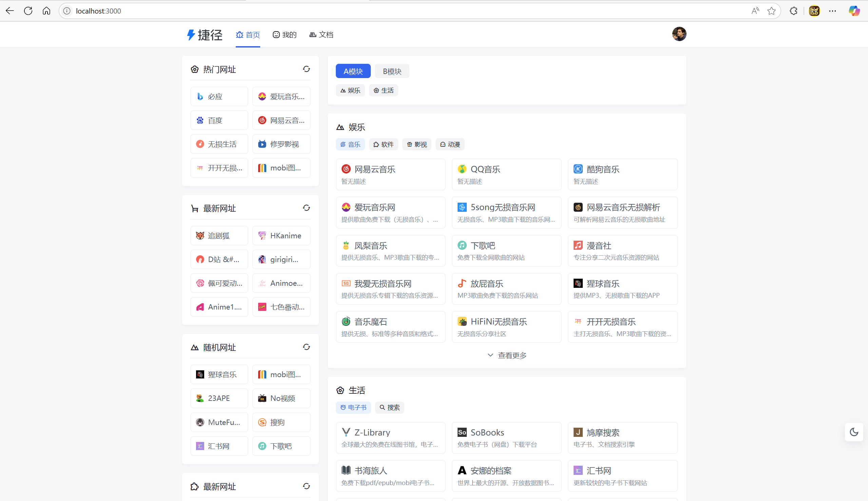Select the 软件 sub-category
The width and height of the screenshot is (868, 501).
(383, 145)
